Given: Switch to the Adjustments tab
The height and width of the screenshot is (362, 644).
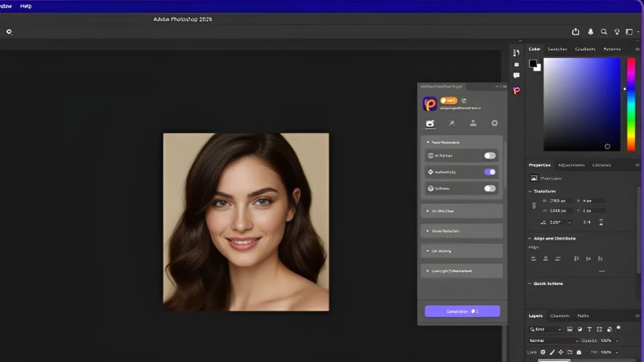Looking at the screenshot, I should point(572,165).
